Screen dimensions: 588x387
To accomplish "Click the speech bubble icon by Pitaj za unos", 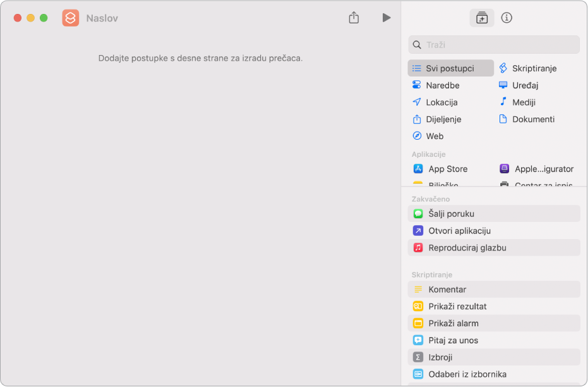I will 418,340.
